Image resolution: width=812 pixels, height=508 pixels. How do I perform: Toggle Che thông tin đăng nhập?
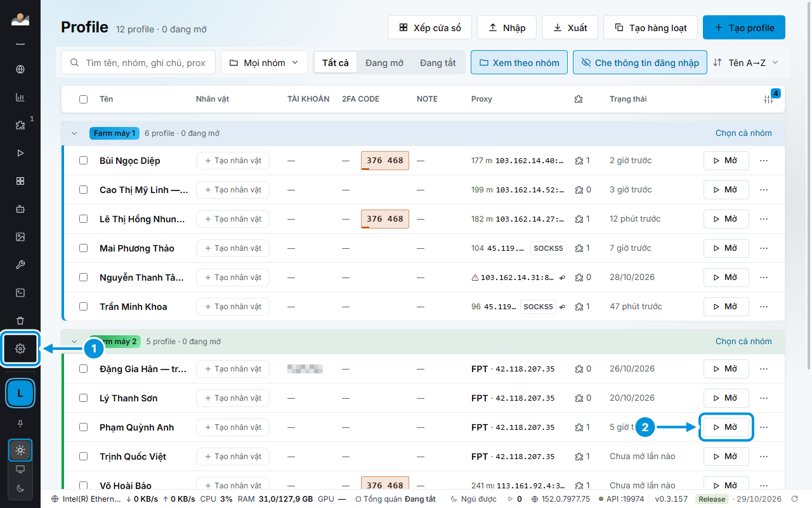click(x=640, y=63)
